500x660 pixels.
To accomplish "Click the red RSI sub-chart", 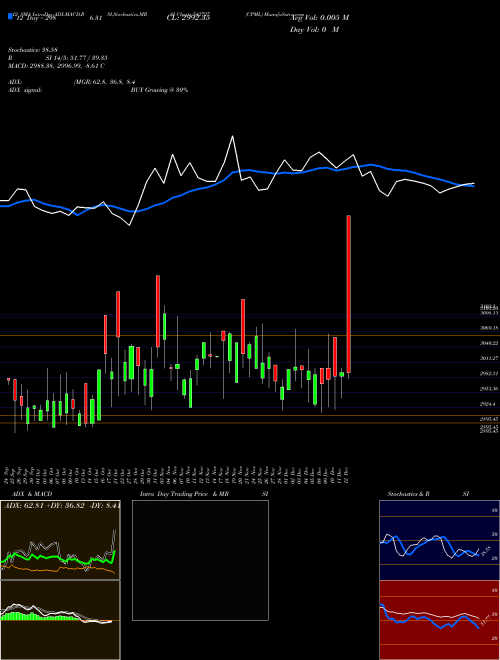I will [x=439, y=620].
